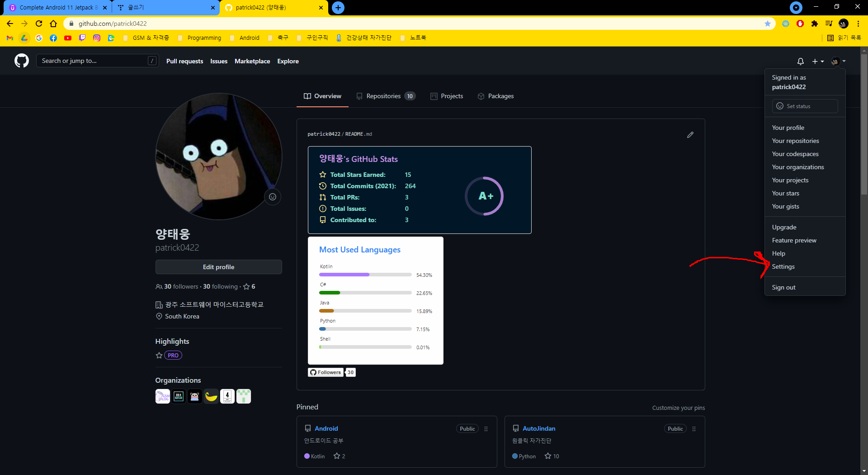Open Chrome three-dot menu
This screenshot has width=868, height=475.
point(858,24)
